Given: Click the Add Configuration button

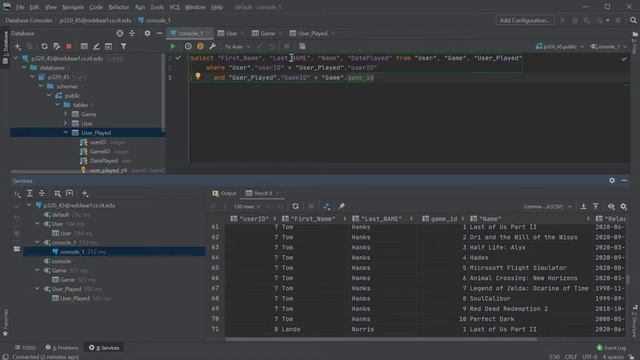Looking at the screenshot, I should pos(524,20).
